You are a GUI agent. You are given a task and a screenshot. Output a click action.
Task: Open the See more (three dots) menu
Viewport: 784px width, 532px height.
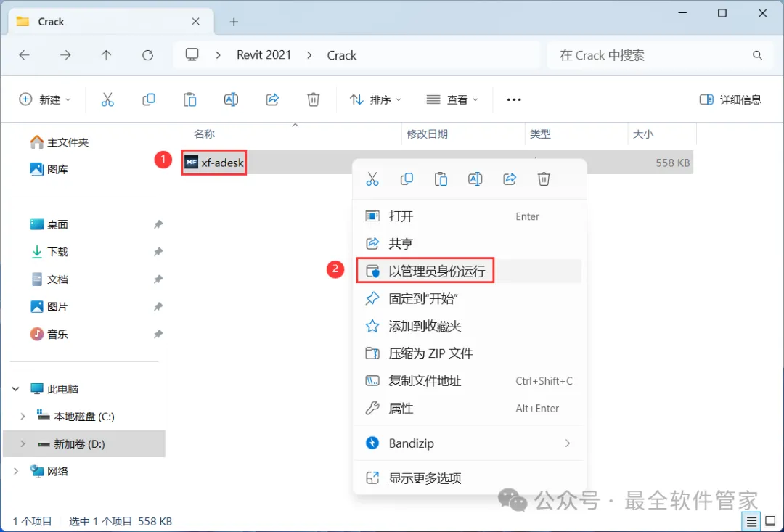(513, 99)
